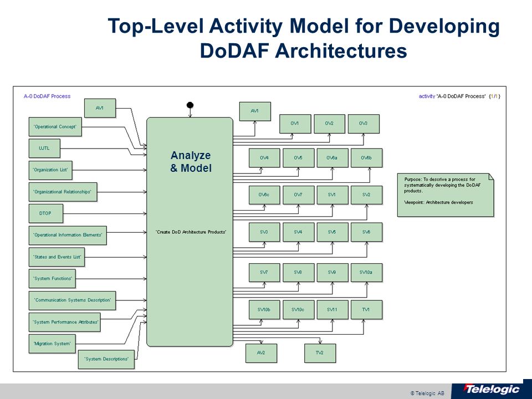Select the OV4 output box
This screenshot has width=532, height=399.
click(264, 158)
